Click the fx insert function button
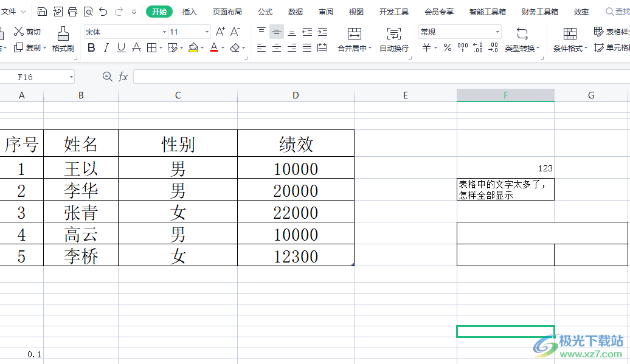The height and width of the screenshot is (364, 630). click(123, 76)
